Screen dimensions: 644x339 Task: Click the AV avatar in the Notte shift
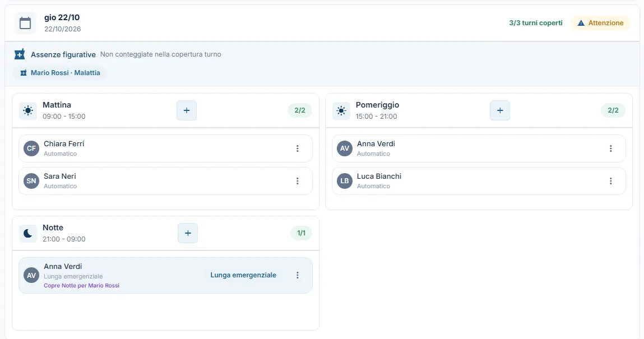[x=31, y=275]
